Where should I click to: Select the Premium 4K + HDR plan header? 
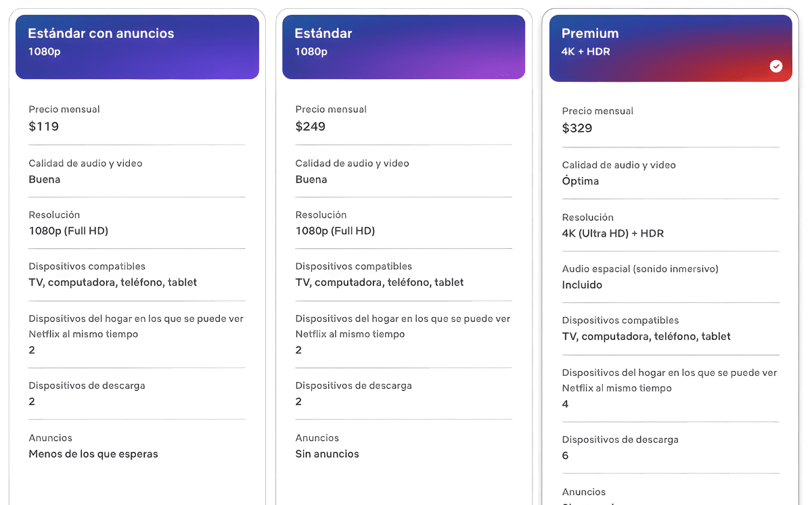click(x=671, y=48)
